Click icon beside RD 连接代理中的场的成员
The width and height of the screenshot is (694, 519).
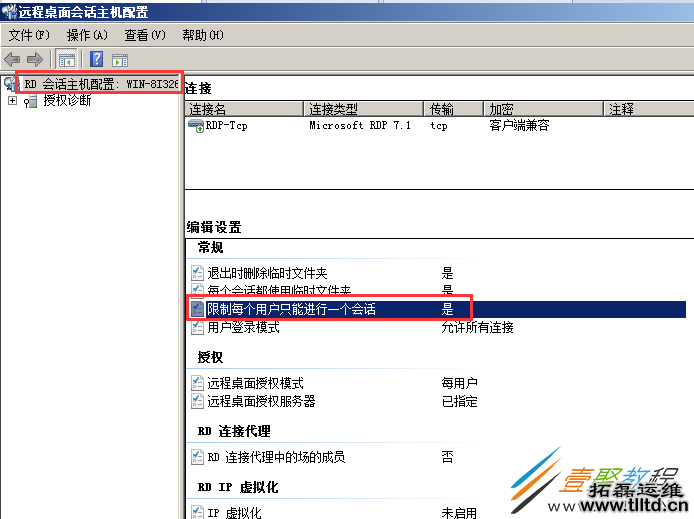click(197, 457)
